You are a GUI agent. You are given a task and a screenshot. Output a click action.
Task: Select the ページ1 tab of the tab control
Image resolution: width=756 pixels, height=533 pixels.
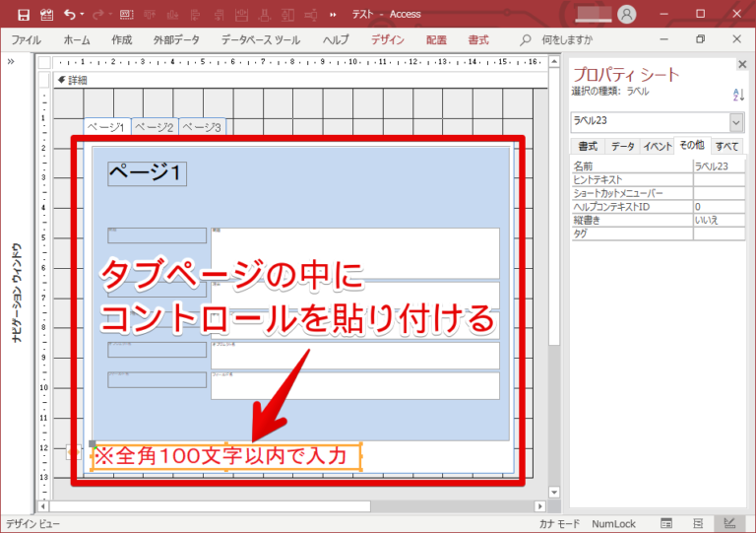(106, 127)
